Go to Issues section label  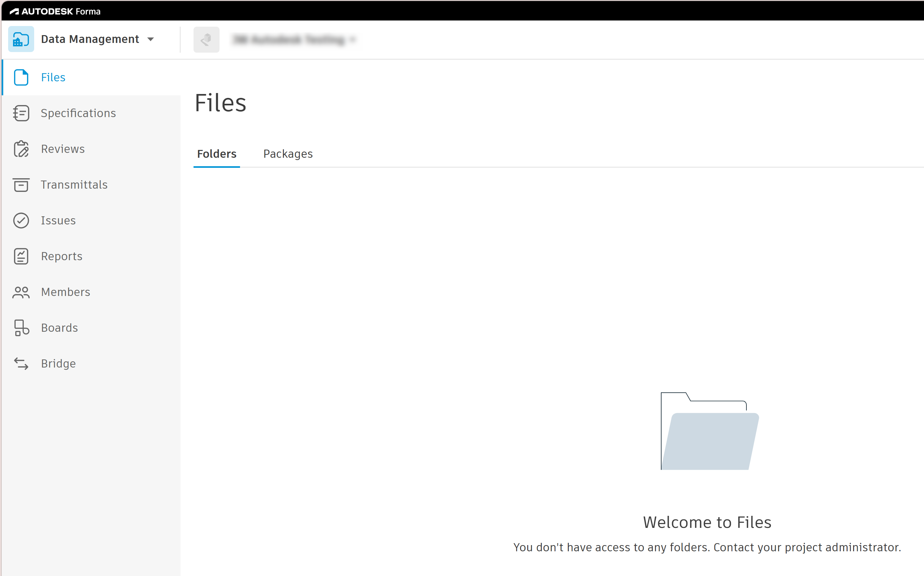[x=58, y=221]
